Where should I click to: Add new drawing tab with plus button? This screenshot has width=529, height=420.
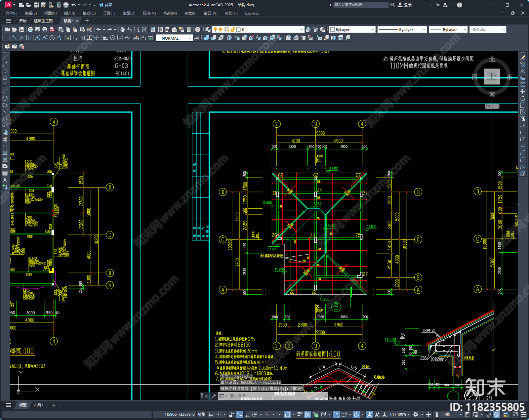(87, 21)
